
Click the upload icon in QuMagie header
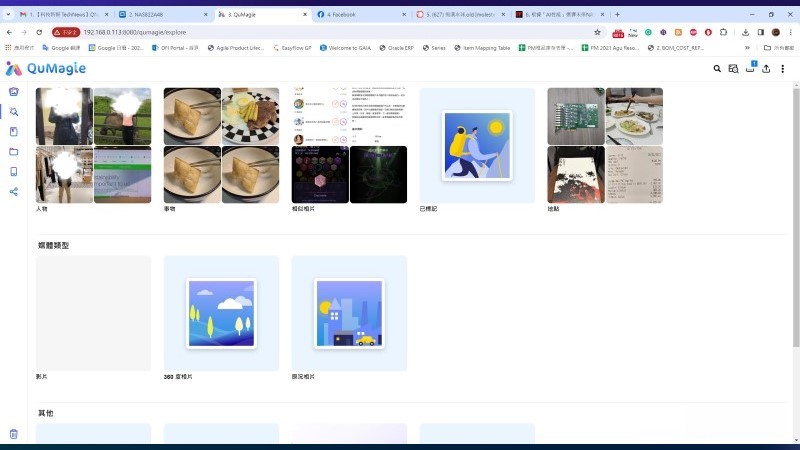pos(766,69)
